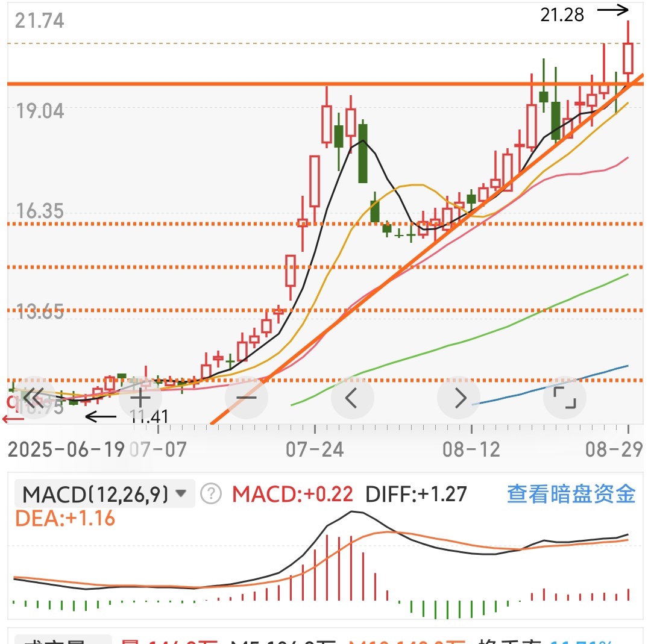This screenshot has height=644, width=651.
Task: Zoom in the chart with plus button
Action: tap(140, 398)
